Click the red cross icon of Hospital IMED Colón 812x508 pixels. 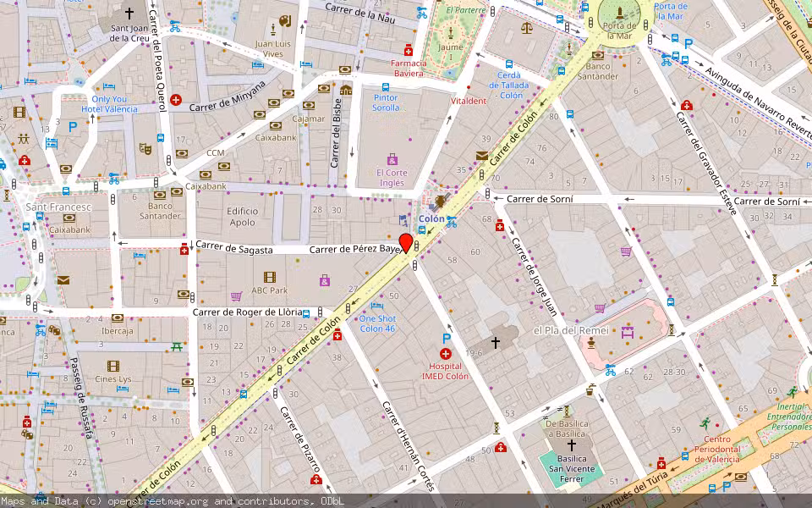[x=446, y=353]
